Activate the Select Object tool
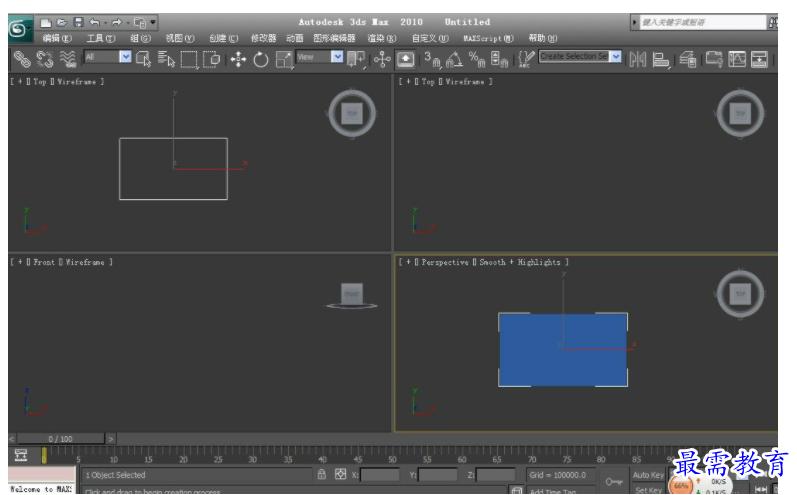 [x=144, y=59]
